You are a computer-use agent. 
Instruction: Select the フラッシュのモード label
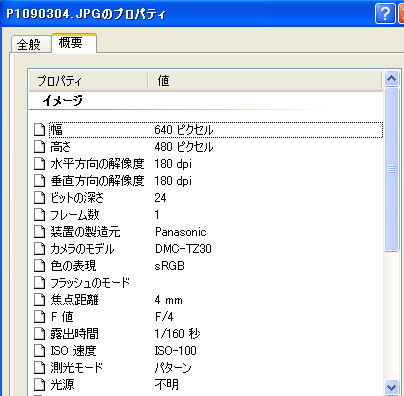pyautogui.click(x=90, y=283)
